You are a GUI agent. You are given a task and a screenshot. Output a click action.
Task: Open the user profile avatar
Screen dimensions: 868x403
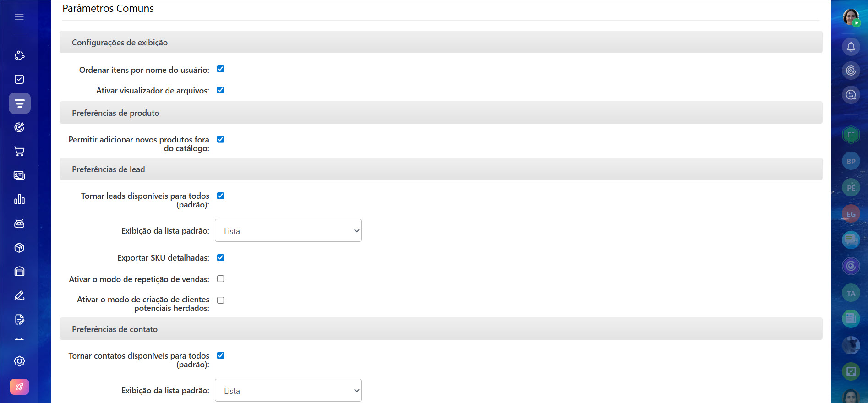tap(851, 17)
